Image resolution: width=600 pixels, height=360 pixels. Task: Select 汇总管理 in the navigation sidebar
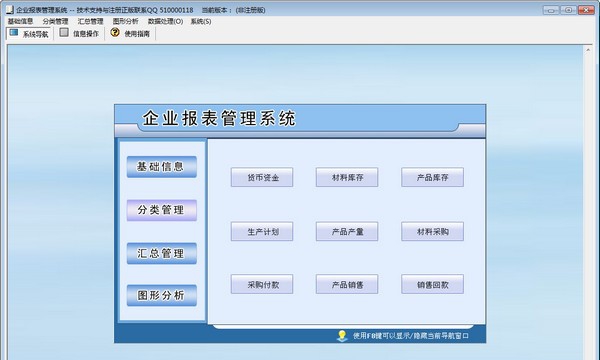[161, 253]
